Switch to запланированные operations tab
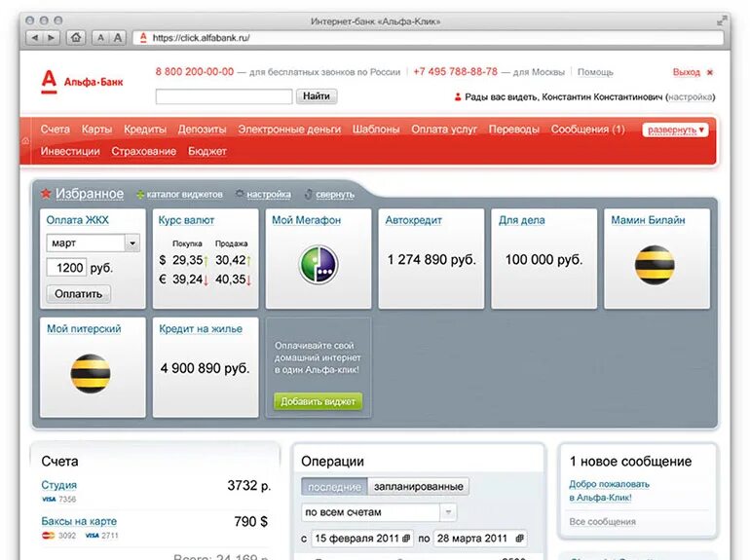 (419, 486)
